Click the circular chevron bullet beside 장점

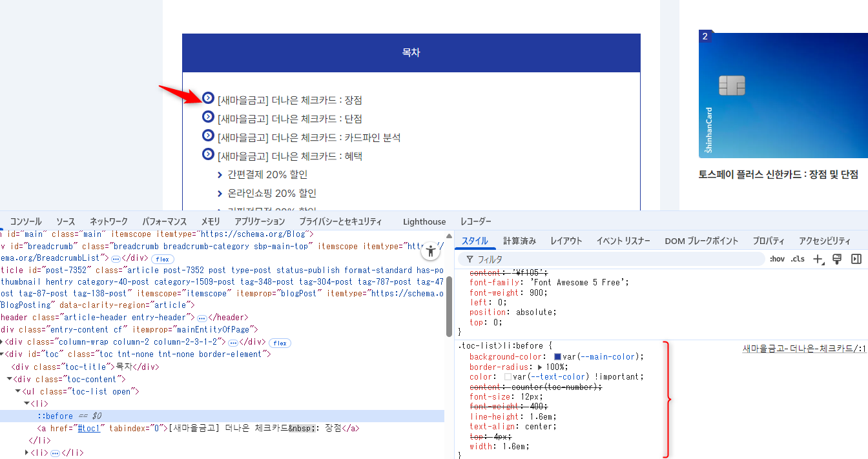[208, 98]
